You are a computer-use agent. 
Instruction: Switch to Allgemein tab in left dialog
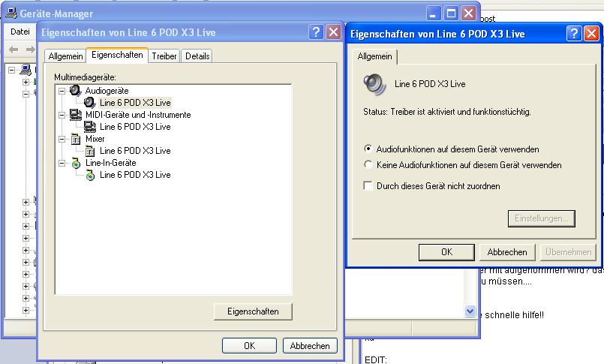coord(65,56)
